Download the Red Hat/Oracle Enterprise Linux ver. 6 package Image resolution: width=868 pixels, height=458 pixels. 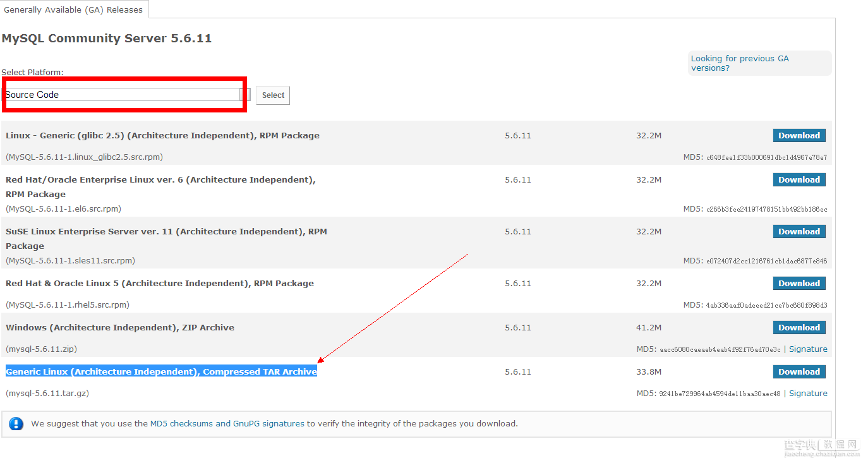click(x=799, y=180)
